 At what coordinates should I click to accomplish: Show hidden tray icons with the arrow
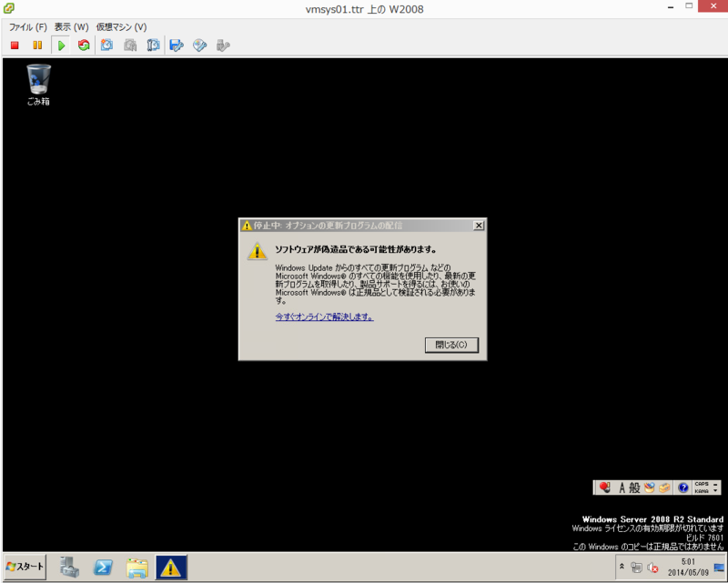(x=622, y=567)
